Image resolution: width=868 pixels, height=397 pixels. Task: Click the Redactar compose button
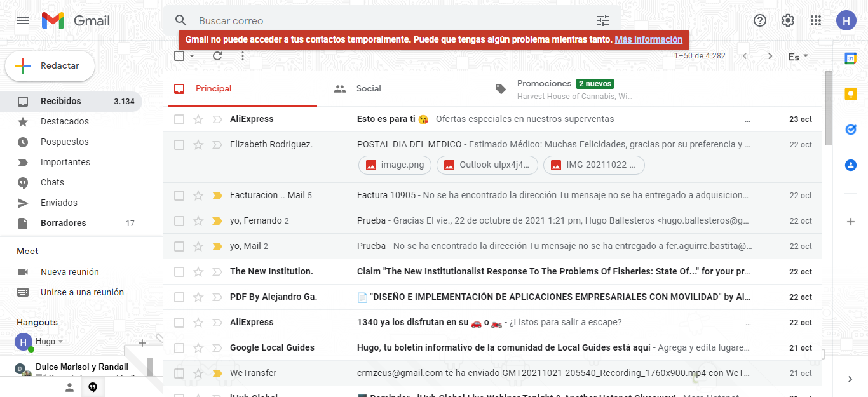(x=50, y=66)
